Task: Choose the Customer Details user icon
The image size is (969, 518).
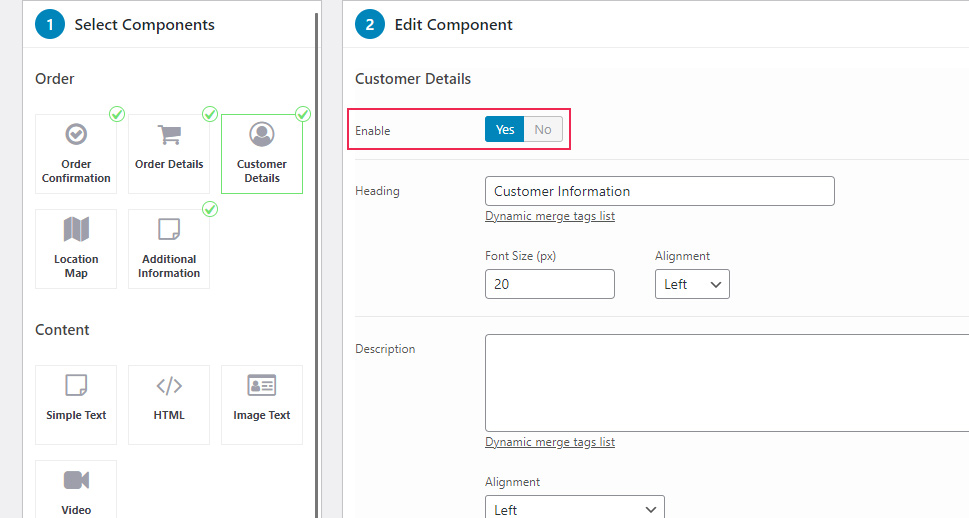Action: [x=262, y=134]
